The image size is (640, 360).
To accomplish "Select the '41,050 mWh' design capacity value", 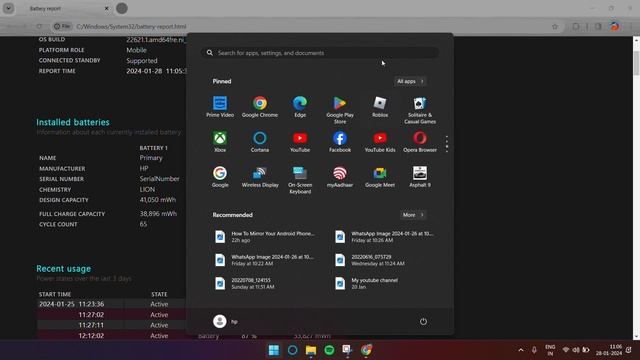I will coord(158,200).
